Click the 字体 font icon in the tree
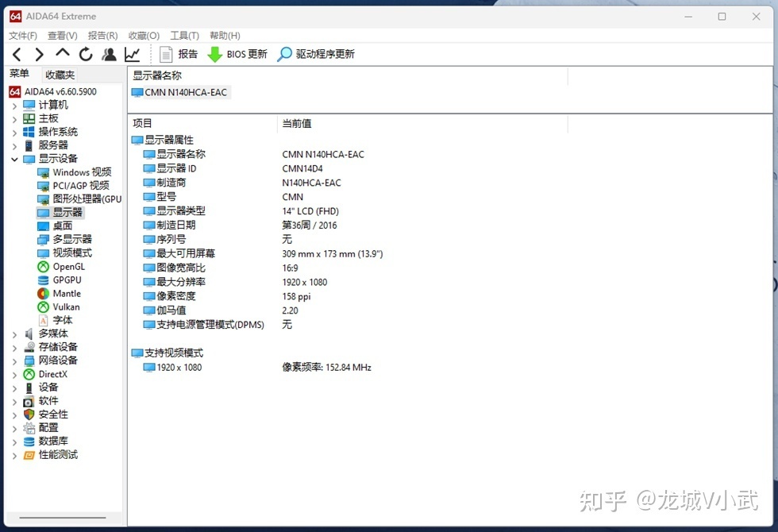Viewport: 778px width, 532px height. click(x=43, y=320)
